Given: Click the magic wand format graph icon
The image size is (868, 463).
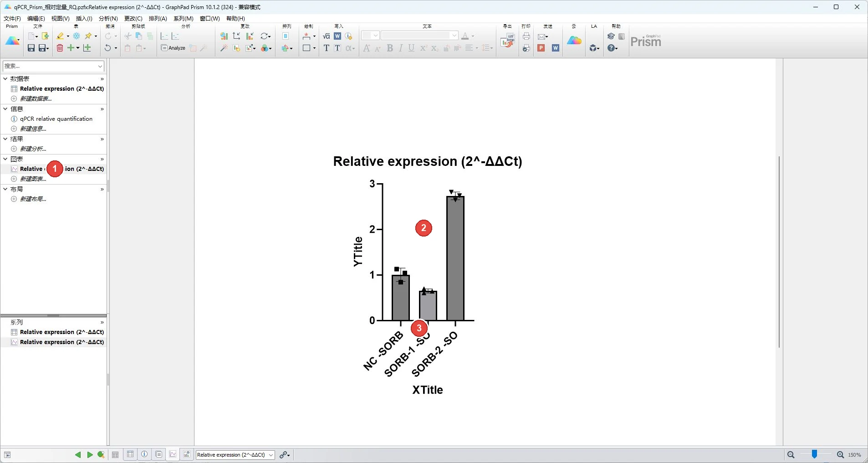Looking at the screenshot, I should coord(224,48).
